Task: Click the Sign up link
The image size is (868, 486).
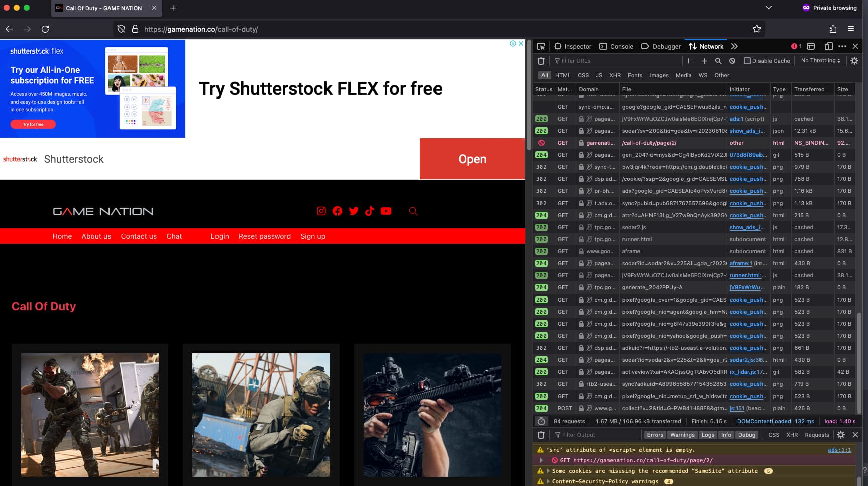Action: click(x=313, y=236)
